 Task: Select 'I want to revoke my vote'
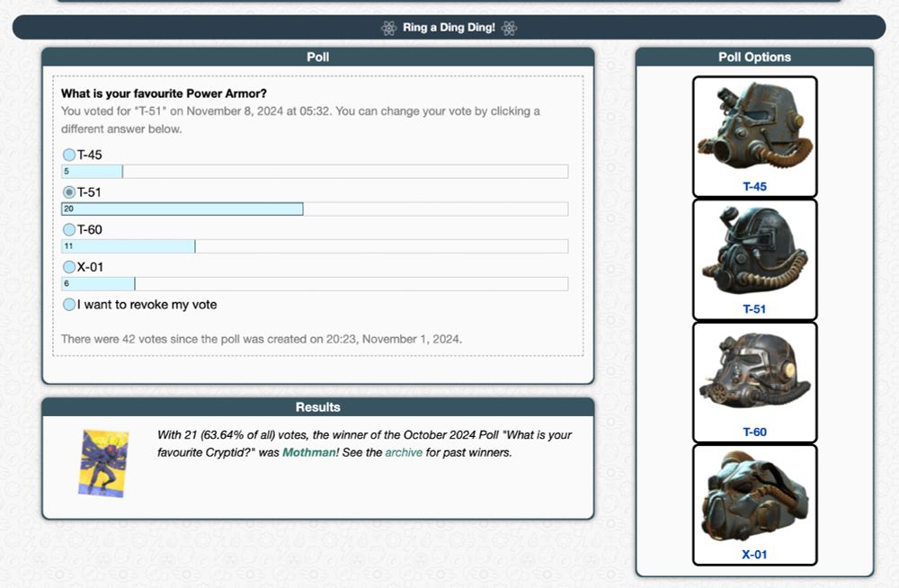point(69,305)
